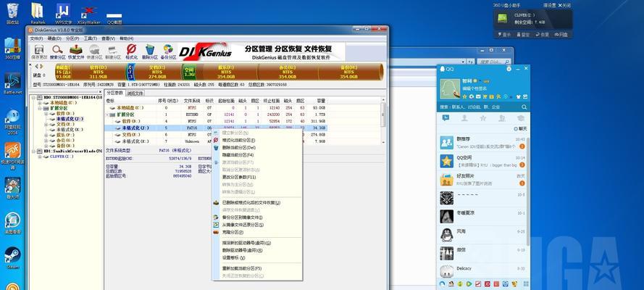
Task: Open the 硬盘(D) menu
Action: point(54,38)
